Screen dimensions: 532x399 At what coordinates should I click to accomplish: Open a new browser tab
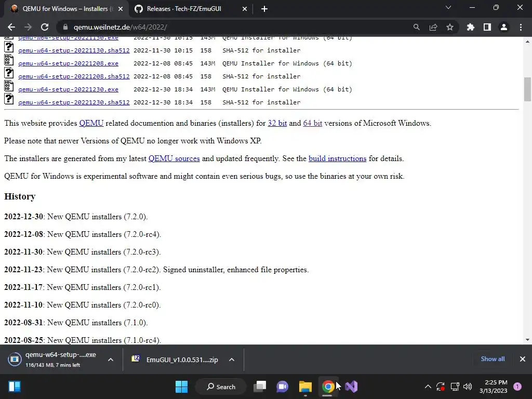click(x=264, y=9)
